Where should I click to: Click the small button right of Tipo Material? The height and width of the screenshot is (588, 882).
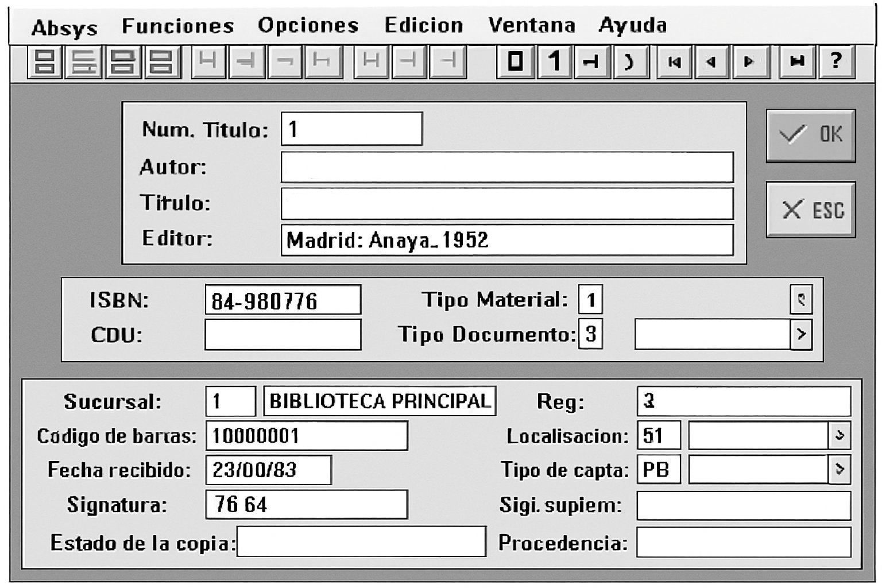[801, 299]
